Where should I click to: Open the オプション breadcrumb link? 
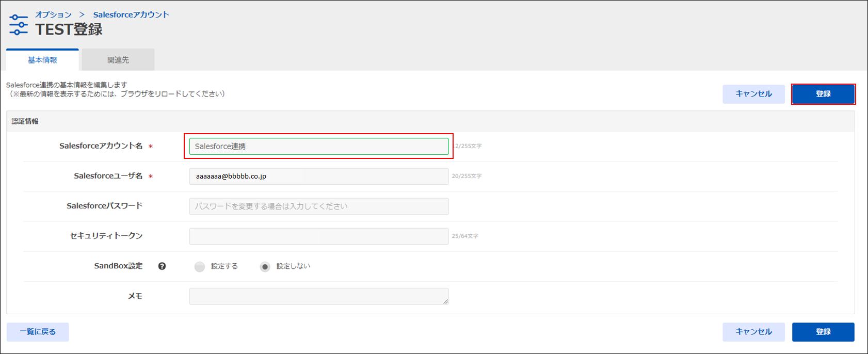53,14
